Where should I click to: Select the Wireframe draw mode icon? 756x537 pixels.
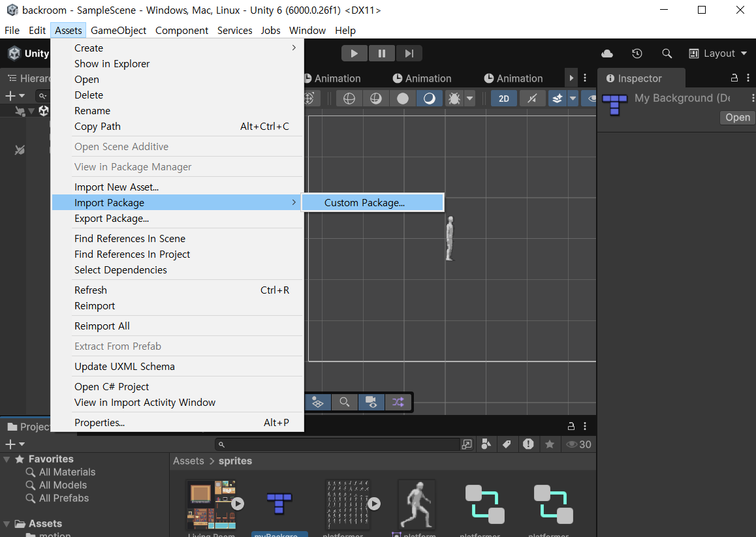[x=349, y=99]
